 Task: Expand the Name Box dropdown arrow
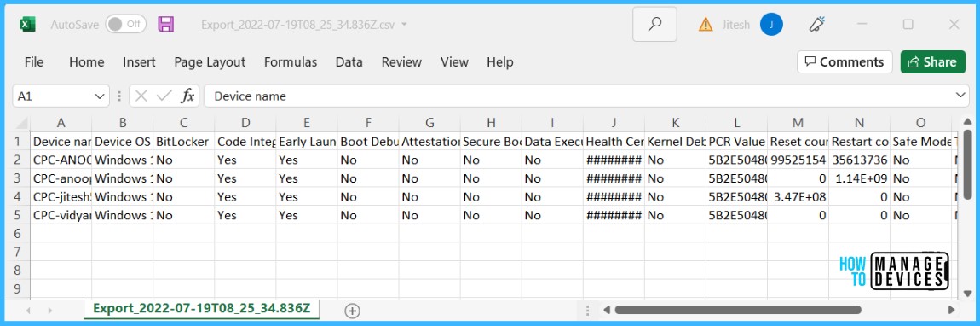(100, 96)
